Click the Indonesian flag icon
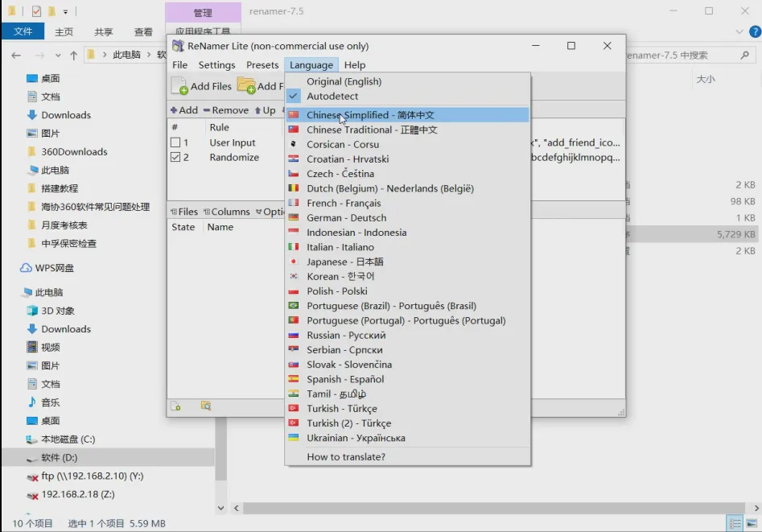The image size is (762, 532). pos(293,232)
